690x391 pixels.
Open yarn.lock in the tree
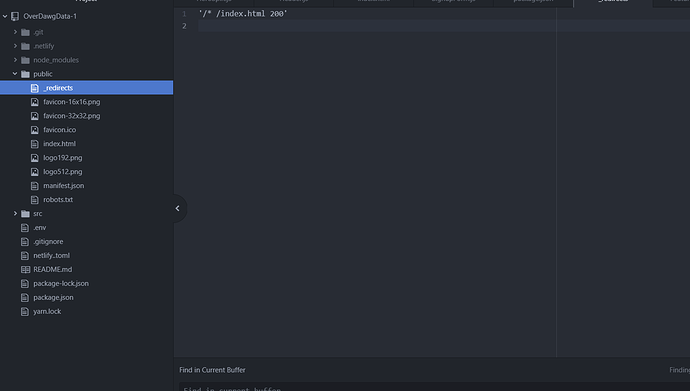(47, 311)
